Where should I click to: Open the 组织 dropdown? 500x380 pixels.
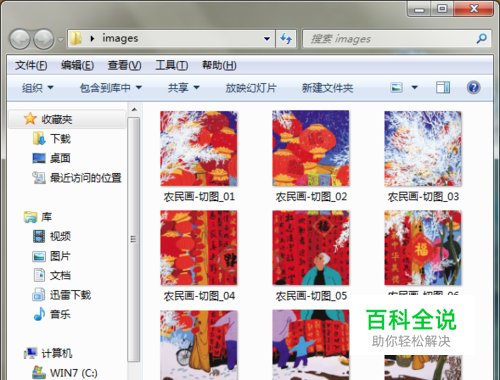coord(37,88)
